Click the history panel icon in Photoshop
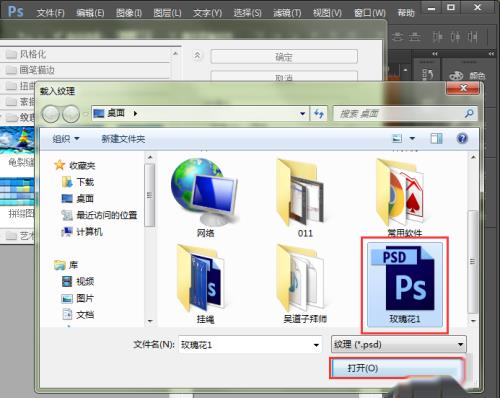The height and width of the screenshot is (398, 500). point(428,75)
